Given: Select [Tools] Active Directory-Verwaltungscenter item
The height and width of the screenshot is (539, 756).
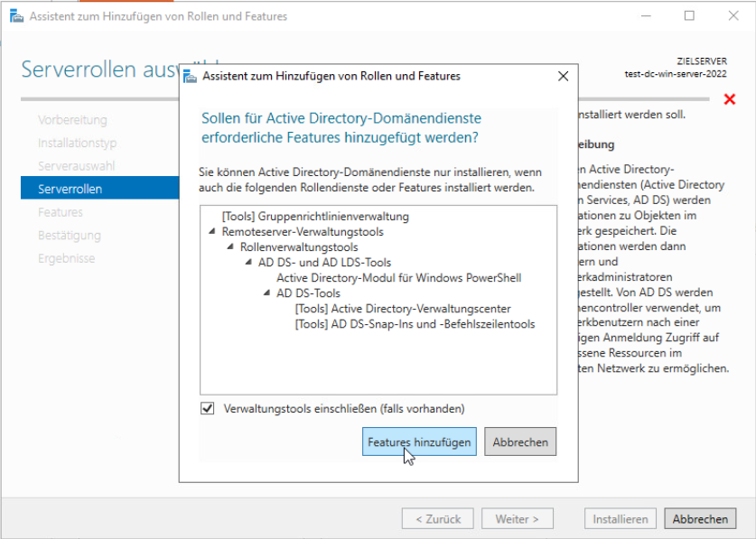Looking at the screenshot, I should coord(403,309).
